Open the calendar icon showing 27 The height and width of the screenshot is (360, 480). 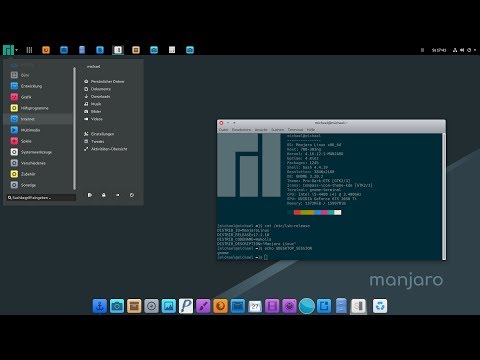255,306
